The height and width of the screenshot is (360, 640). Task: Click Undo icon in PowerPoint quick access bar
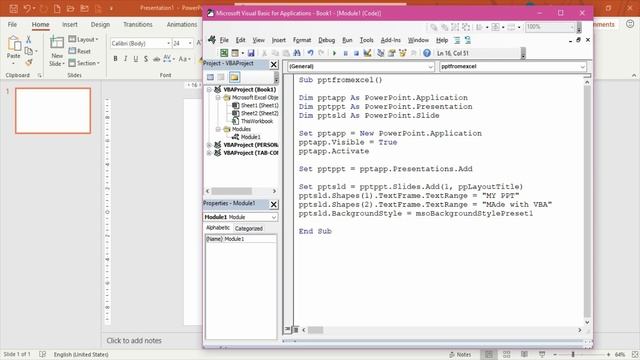click(27, 8)
